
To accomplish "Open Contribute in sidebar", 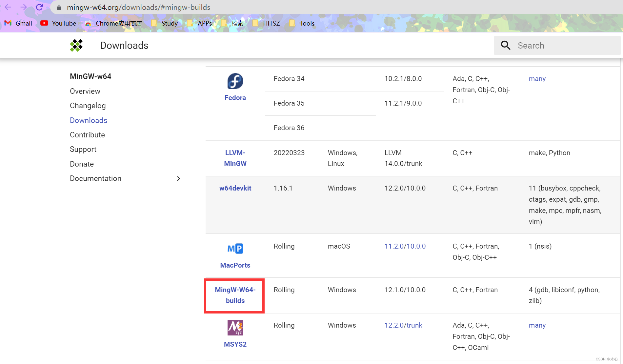I will [88, 135].
